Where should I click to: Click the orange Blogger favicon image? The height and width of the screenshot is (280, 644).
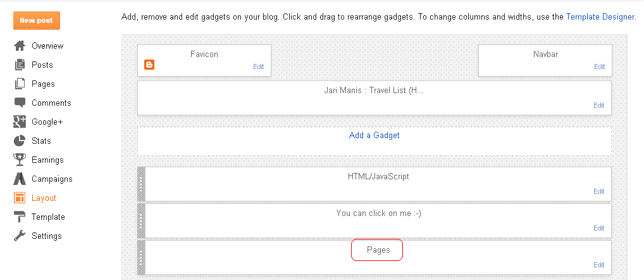point(149,65)
